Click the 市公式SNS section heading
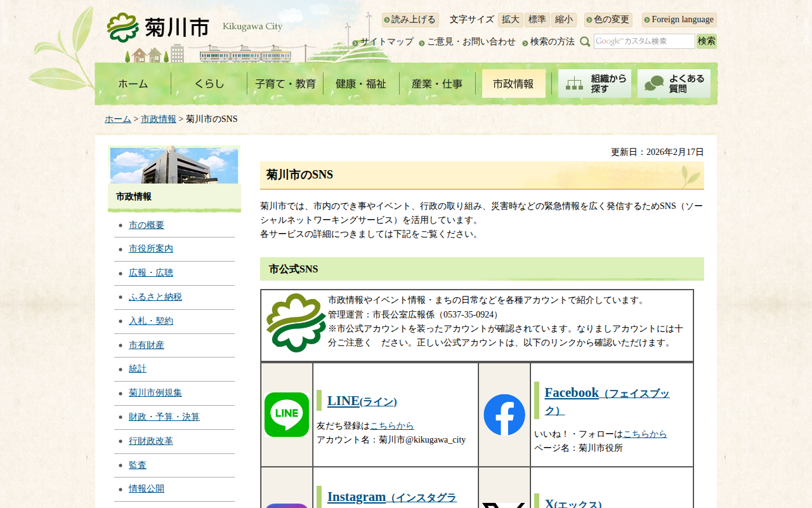 482,269
